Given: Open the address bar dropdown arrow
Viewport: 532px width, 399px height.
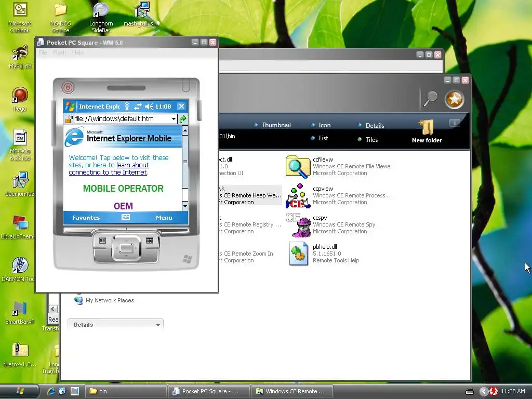Looking at the screenshot, I should coord(174,119).
